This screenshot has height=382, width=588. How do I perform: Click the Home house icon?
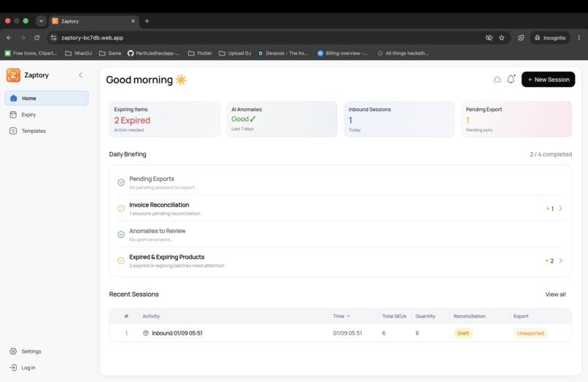[14, 98]
